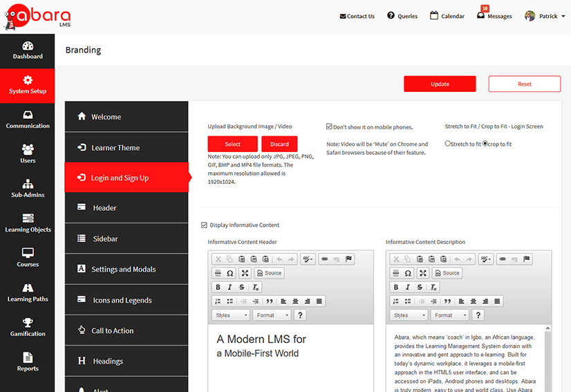The height and width of the screenshot is (392, 571).
Task: Apply strikethrough in the Header editor
Action: 241,287
